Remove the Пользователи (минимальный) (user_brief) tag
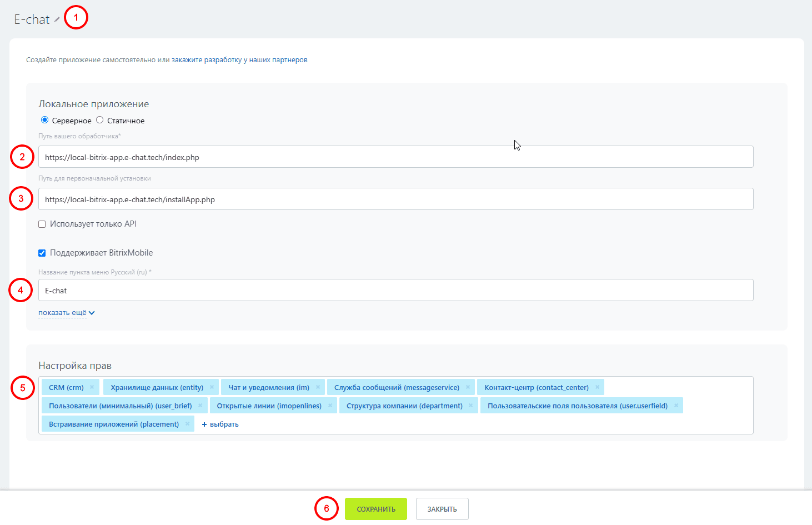The width and height of the screenshot is (812, 525). coord(200,406)
